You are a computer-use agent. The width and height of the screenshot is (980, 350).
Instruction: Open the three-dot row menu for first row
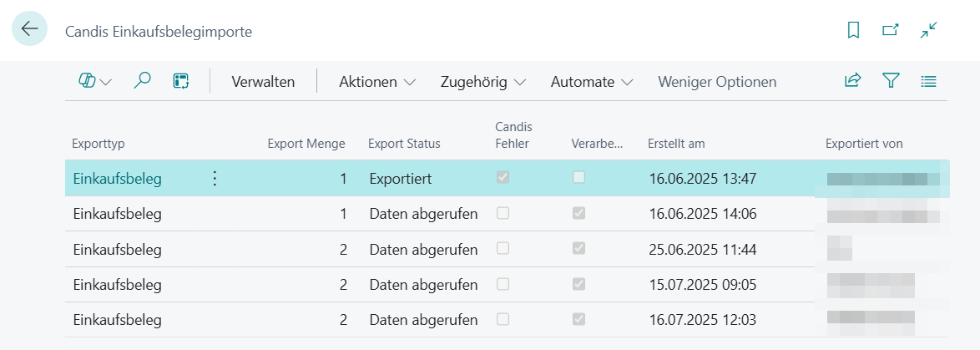point(215,178)
